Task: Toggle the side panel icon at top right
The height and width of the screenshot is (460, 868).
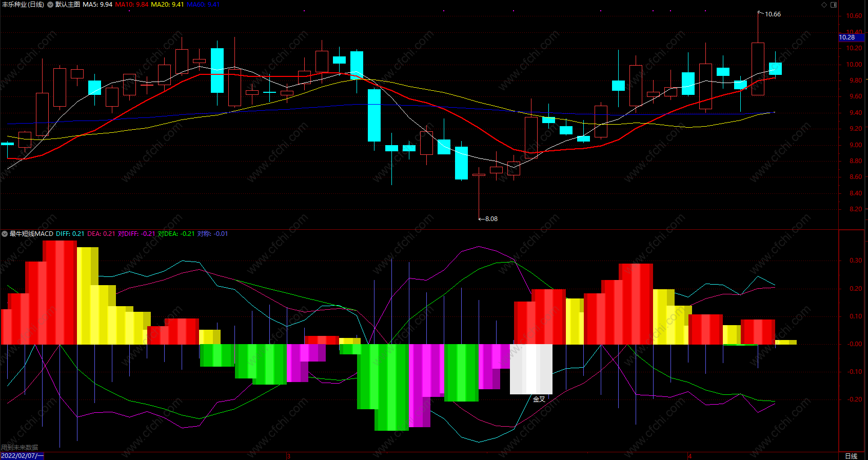Action: (x=834, y=5)
